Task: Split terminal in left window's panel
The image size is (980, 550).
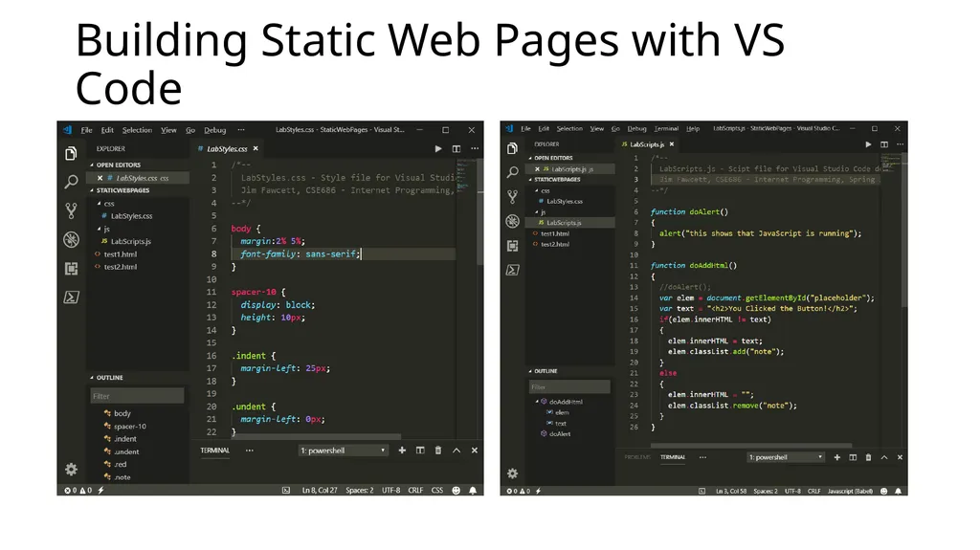Action: [x=420, y=450]
